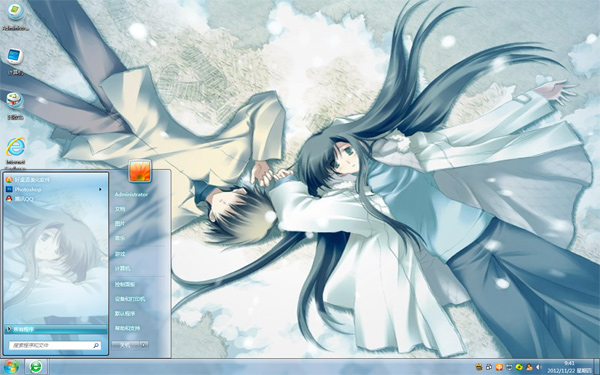Click the devices/safely remove tray icon
Image resolution: width=600 pixels, height=375 pixels.
click(x=489, y=367)
